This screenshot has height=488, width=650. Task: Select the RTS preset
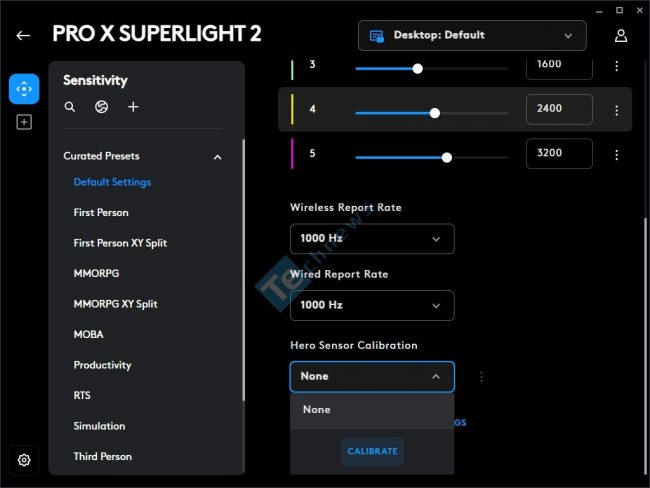82,396
